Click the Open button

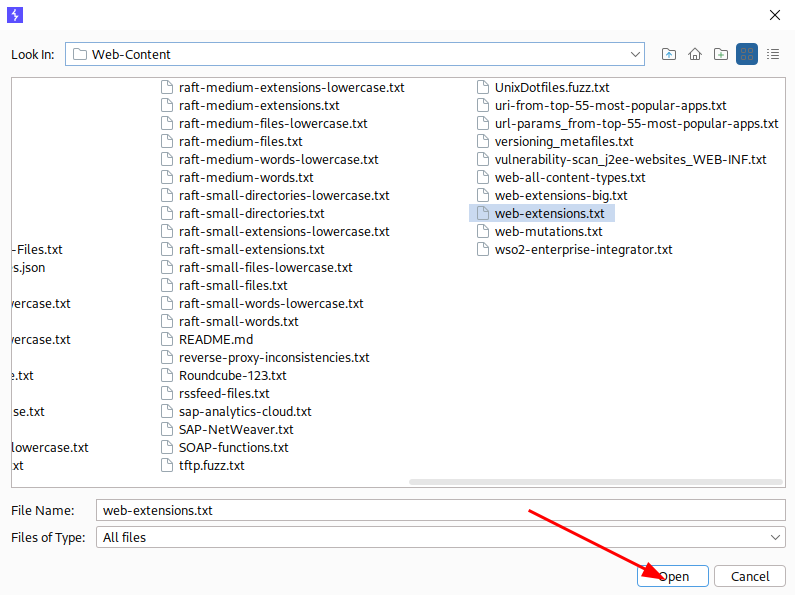click(672, 576)
